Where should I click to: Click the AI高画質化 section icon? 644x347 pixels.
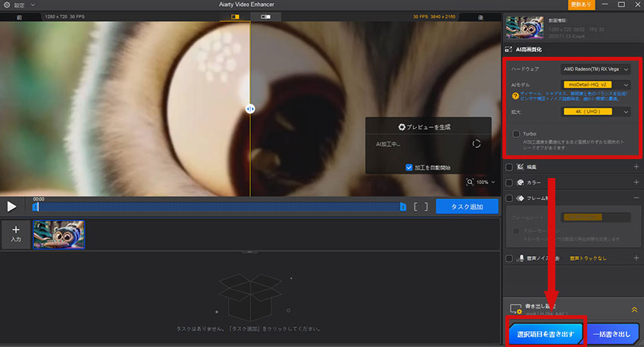(x=508, y=49)
